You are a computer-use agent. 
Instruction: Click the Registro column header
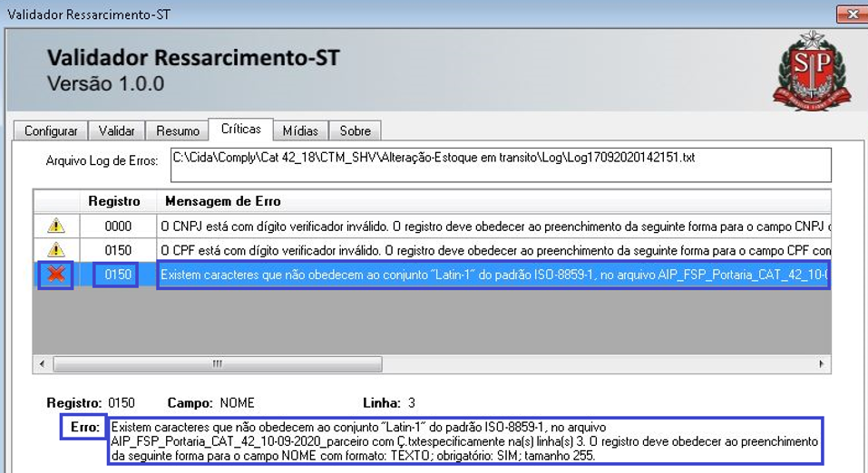coord(114,201)
